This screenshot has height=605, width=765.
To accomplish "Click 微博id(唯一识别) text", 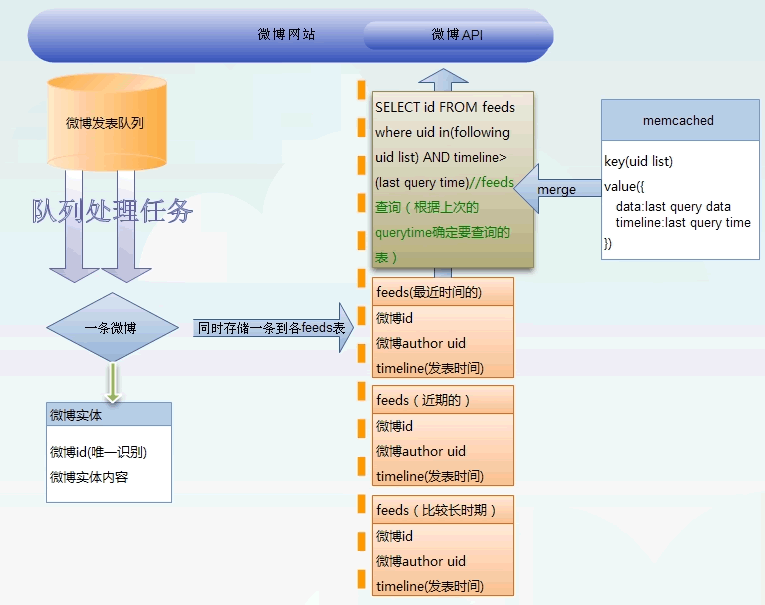I will pos(98,452).
